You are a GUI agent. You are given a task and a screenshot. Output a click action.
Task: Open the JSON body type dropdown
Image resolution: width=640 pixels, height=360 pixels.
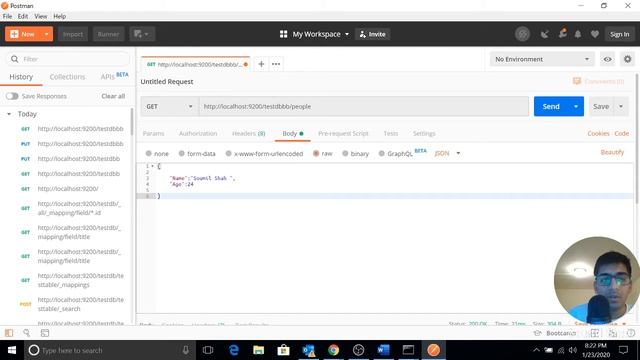coord(447,153)
